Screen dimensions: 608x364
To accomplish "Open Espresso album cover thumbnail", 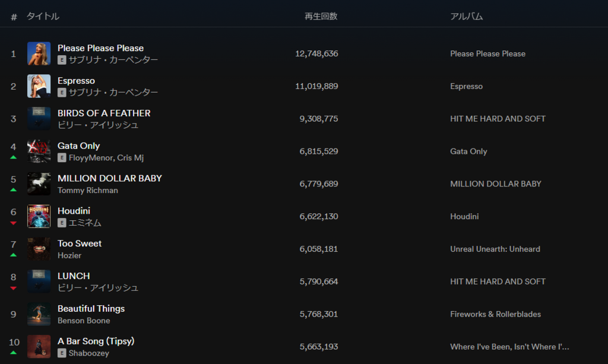I will (x=39, y=86).
